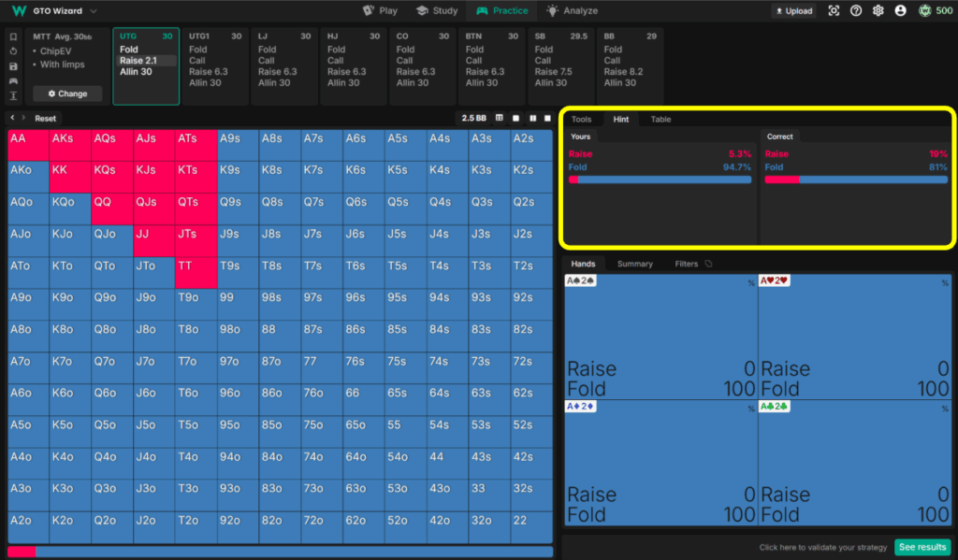958x560 pixels.
Task: Open the user account profile icon
Action: tap(900, 10)
